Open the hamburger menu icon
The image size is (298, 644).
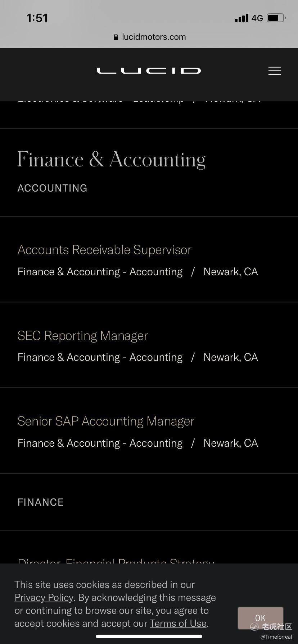pyautogui.click(x=274, y=71)
